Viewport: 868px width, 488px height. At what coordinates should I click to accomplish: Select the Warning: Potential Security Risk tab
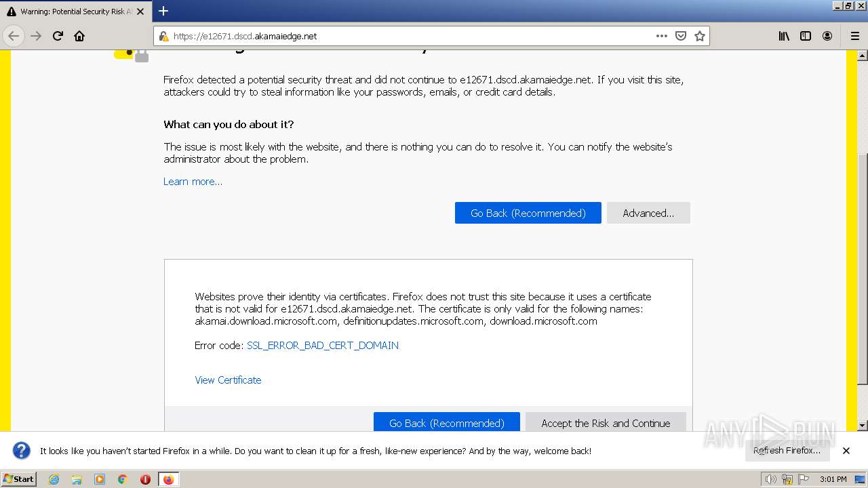(x=75, y=12)
